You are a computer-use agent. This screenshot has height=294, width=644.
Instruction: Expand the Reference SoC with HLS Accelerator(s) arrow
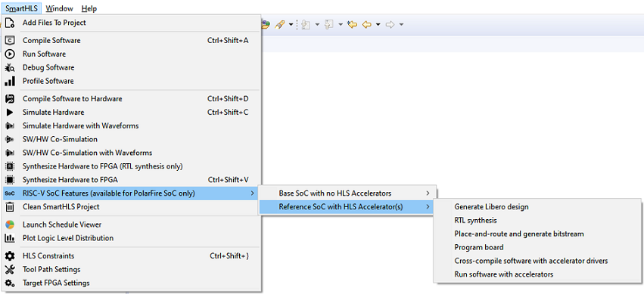[x=428, y=206]
